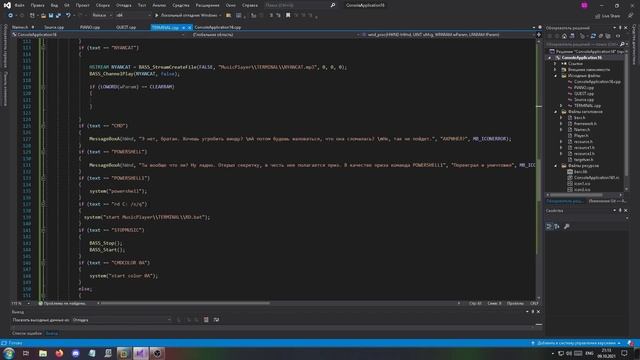Open the Global Scope navigation dropdown
Screen dimensions: 640x360
pos(276,35)
